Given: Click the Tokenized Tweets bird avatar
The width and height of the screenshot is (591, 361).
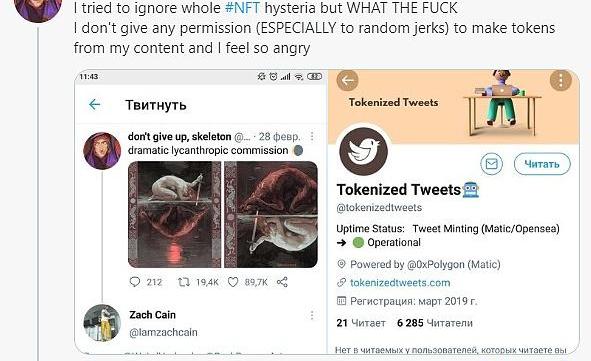Looking at the screenshot, I should point(363,151).
